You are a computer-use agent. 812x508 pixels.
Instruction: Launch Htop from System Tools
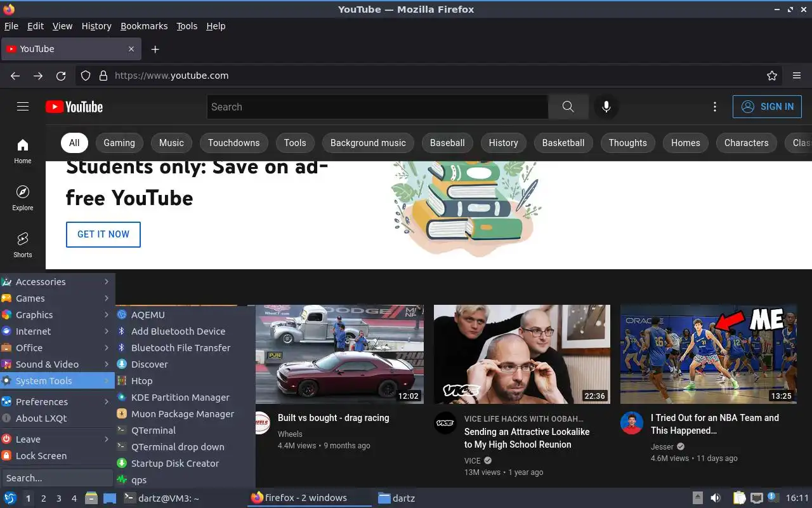point(185,381)
